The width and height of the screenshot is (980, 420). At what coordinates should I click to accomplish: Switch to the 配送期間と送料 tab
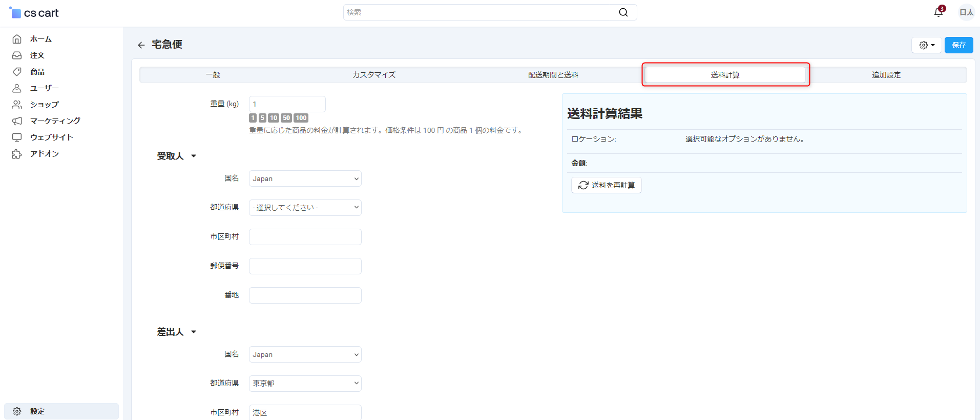[553, 75]
